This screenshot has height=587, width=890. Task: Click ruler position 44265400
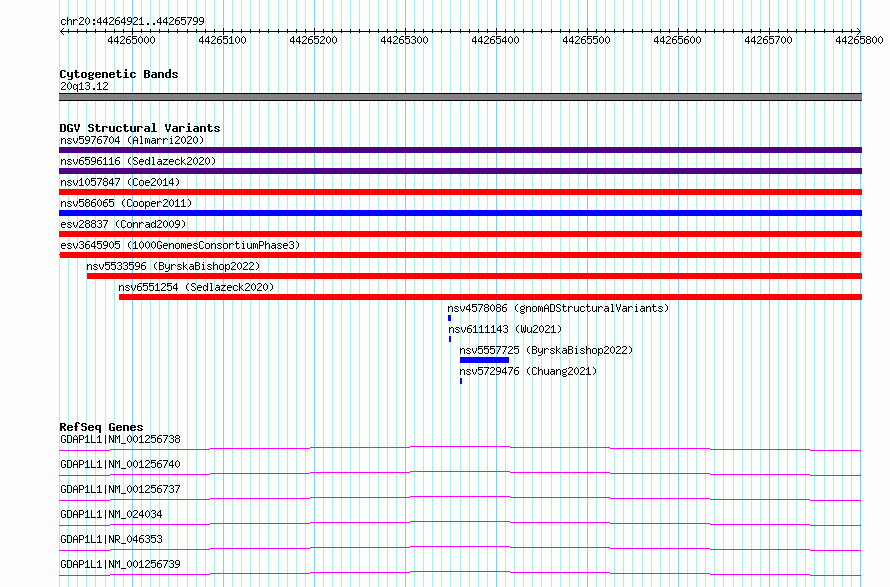[x=496, y=40]
